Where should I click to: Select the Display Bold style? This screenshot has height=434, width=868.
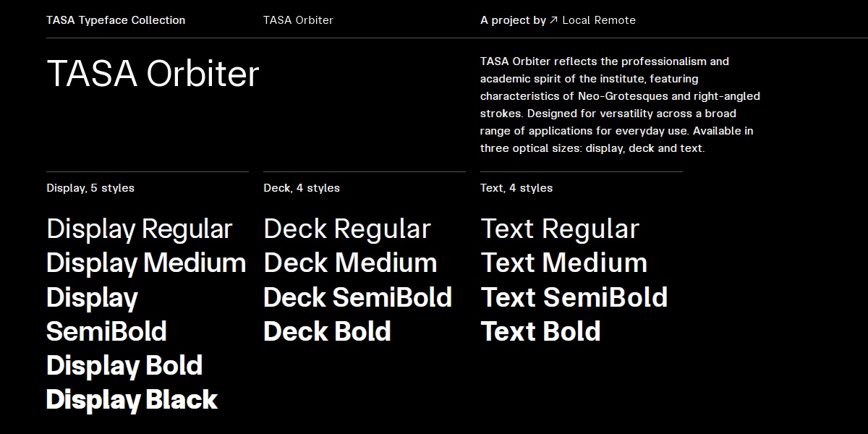(124, 366)
